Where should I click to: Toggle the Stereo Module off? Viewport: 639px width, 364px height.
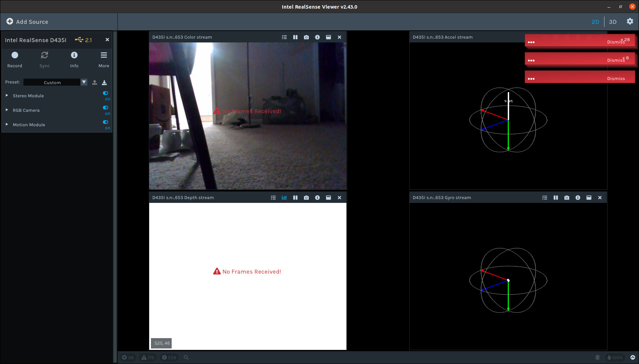pos(106,94)
